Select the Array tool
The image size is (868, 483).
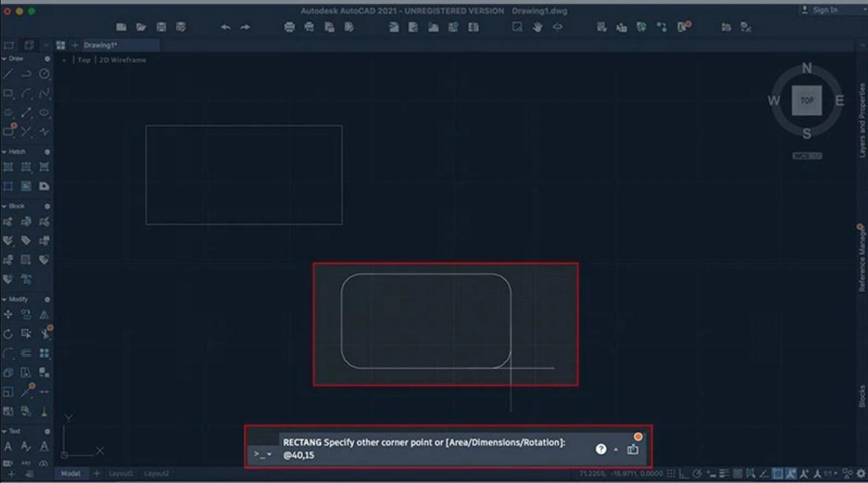pyautogui.click(x=44, y=353)
